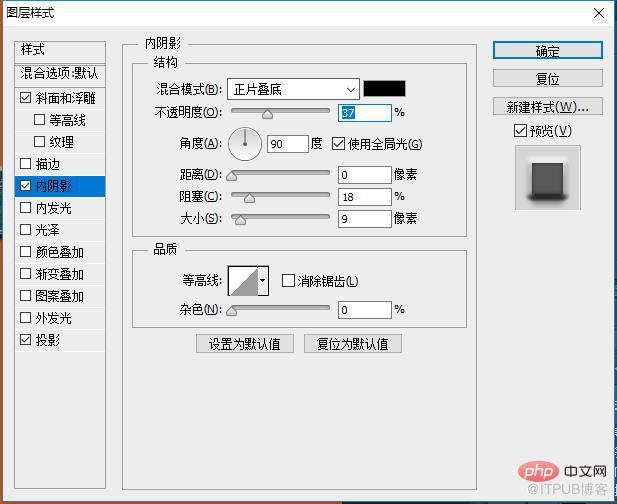The image size is (617, 504).
Task: Enable the 光泽 checkbox
Action: (26, 229)
